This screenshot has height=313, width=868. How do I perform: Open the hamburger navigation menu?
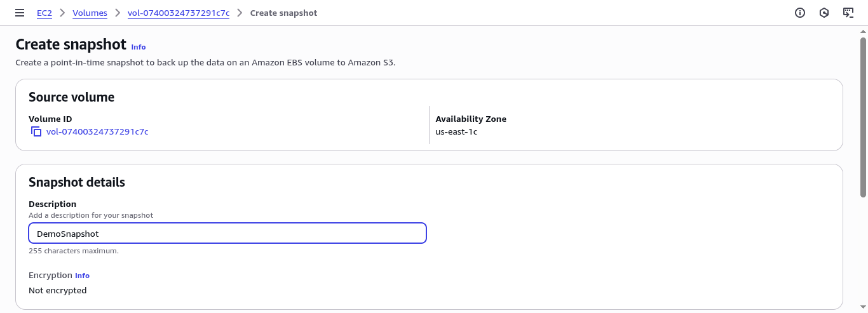20,13
